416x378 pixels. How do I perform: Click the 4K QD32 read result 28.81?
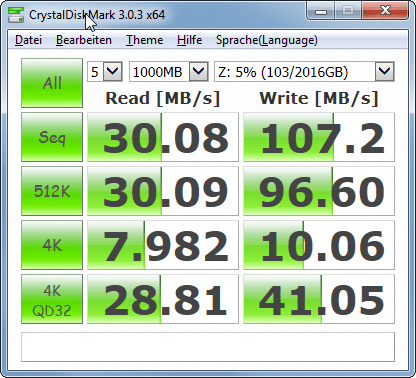[x=163, y=299]
